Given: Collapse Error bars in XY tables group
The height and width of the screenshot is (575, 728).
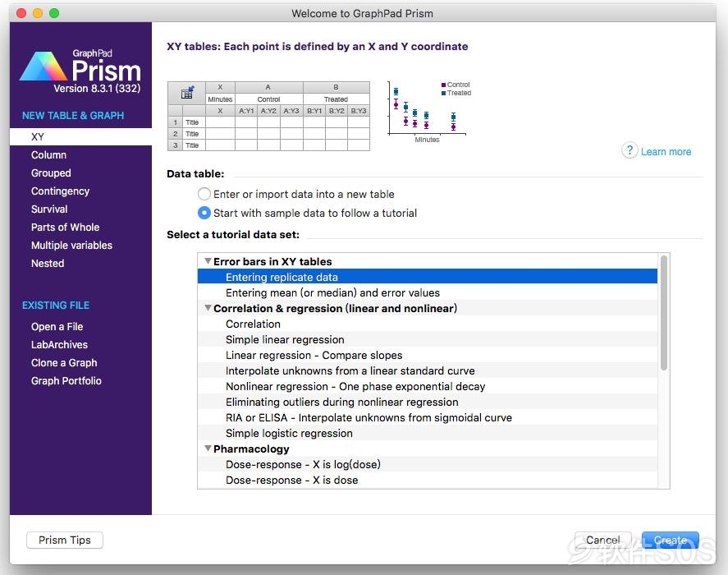Looking at the screenshot, I should (x=208, y=261).
